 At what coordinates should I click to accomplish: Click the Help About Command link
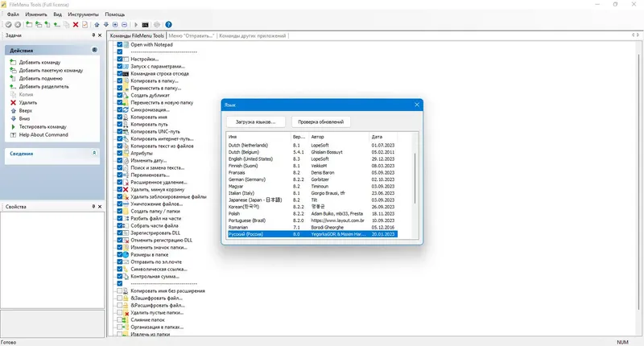[x=43, y=134]
